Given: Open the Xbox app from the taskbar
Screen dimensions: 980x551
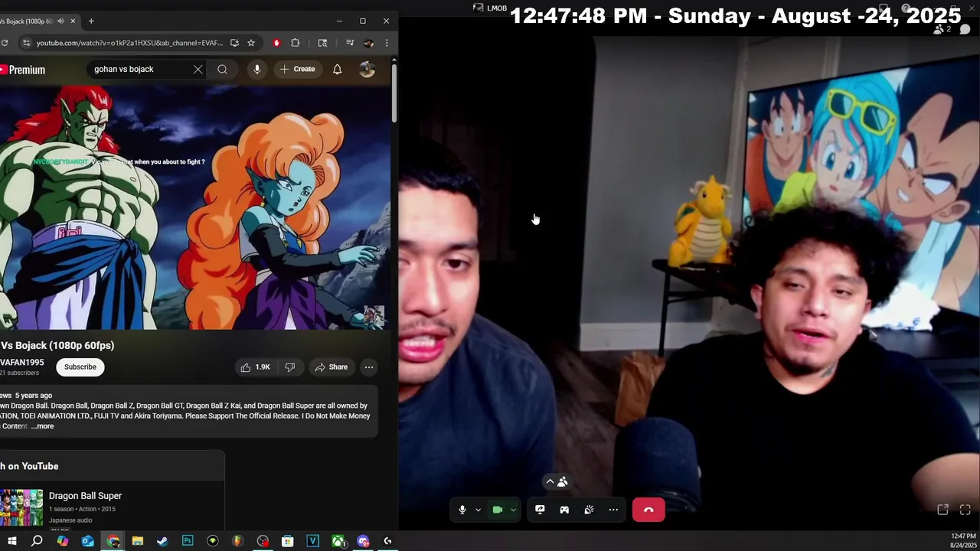Looking at the screenshot, I should [338, 541].
